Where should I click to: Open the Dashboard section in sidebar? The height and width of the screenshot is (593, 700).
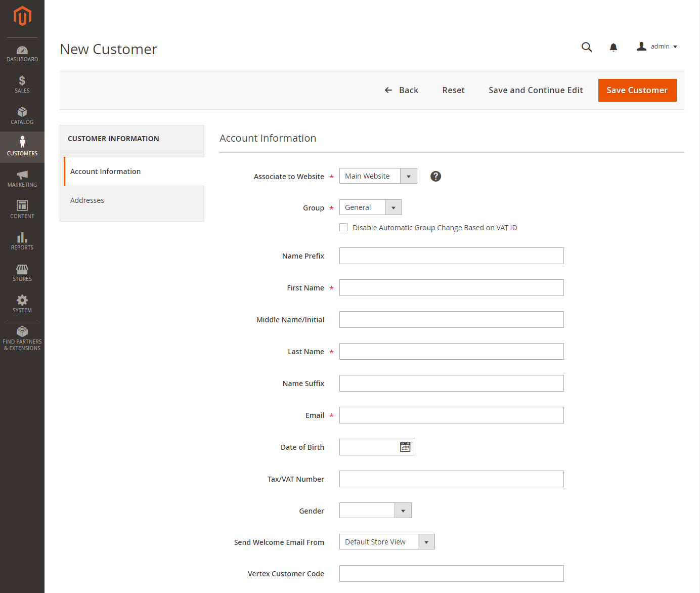(22, 54)
